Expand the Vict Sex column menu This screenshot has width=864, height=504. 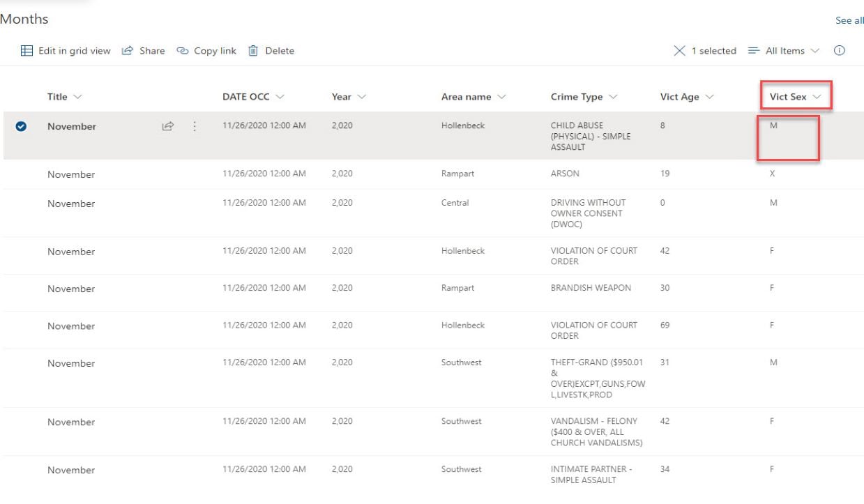tap(795, 97)
